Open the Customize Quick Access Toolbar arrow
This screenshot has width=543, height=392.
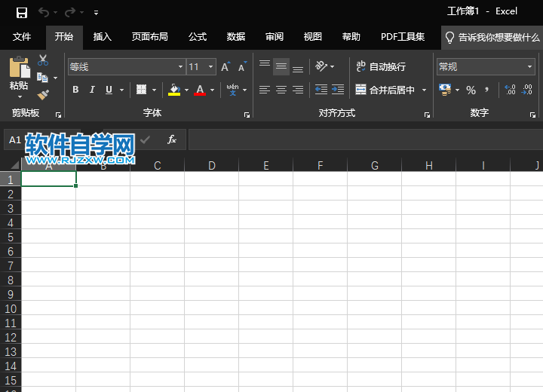[x=96, y=13]
